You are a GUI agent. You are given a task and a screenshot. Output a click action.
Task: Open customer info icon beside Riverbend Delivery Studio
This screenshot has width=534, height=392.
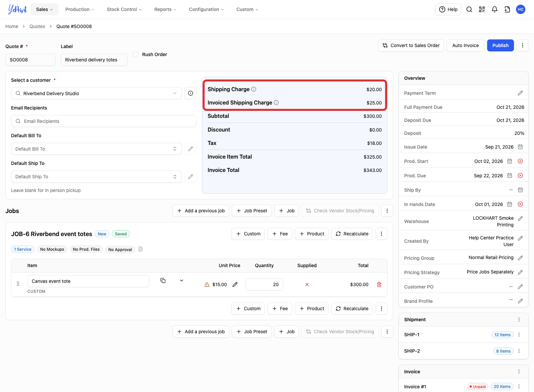pos(191,93)
